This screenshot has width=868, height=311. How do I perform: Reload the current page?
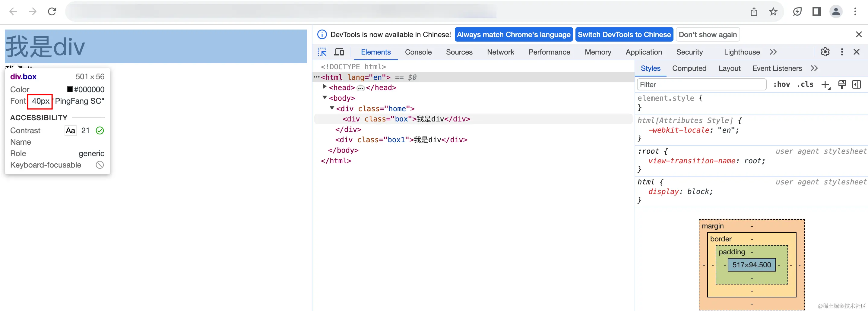pyautogui.click(x=52, y=12)
